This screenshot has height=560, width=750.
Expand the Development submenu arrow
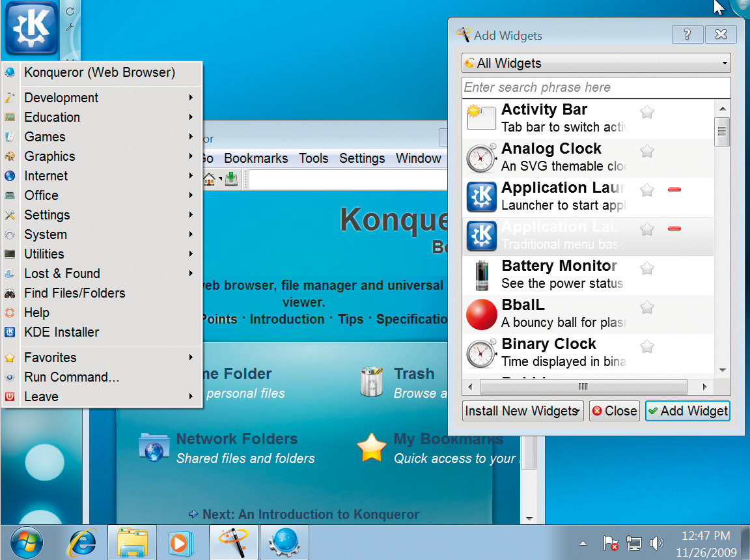[191, 98]
